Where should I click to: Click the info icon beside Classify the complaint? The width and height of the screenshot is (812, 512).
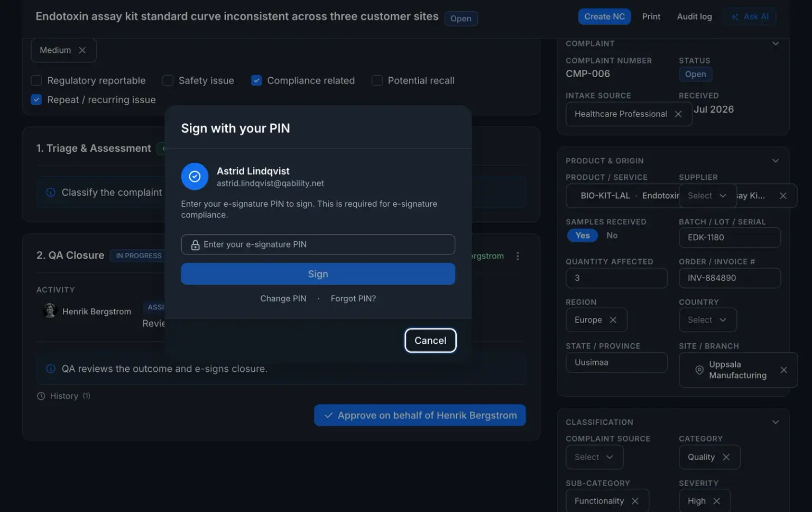(x=51, y=193)
